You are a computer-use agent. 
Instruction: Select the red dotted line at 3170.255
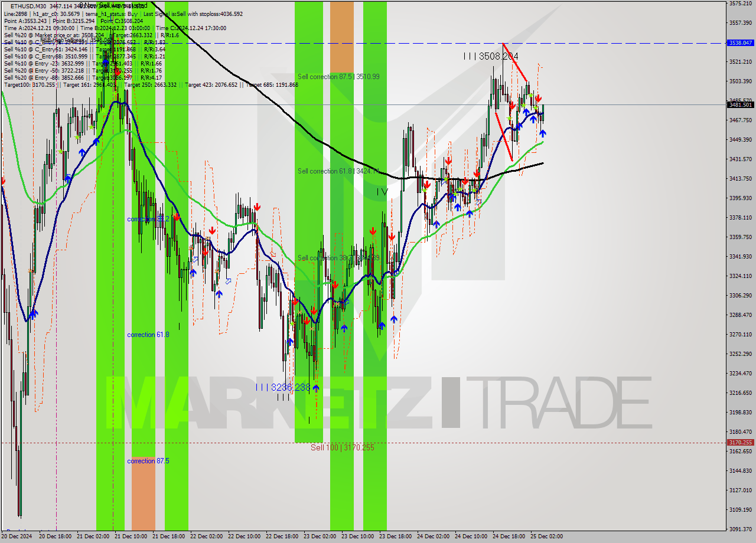[363, 443]
